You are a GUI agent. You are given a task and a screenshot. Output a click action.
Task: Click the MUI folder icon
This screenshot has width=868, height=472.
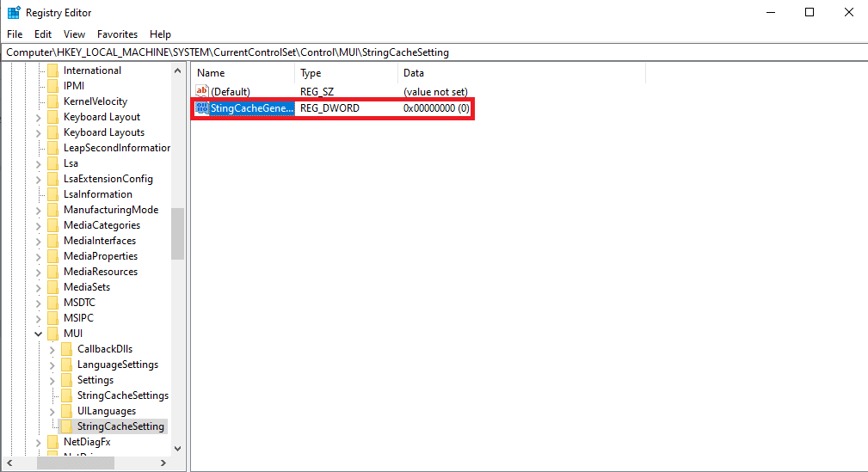(53, 334)
